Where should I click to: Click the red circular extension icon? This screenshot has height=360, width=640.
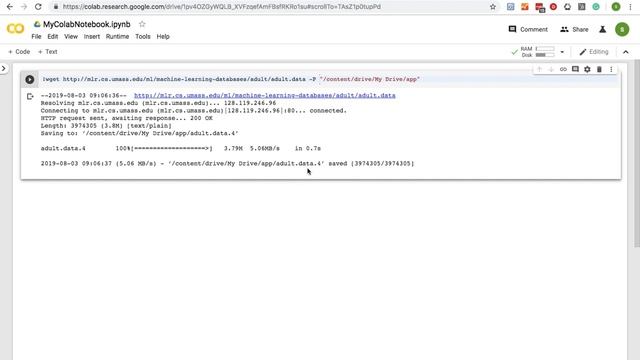click(x=553, y=7)
